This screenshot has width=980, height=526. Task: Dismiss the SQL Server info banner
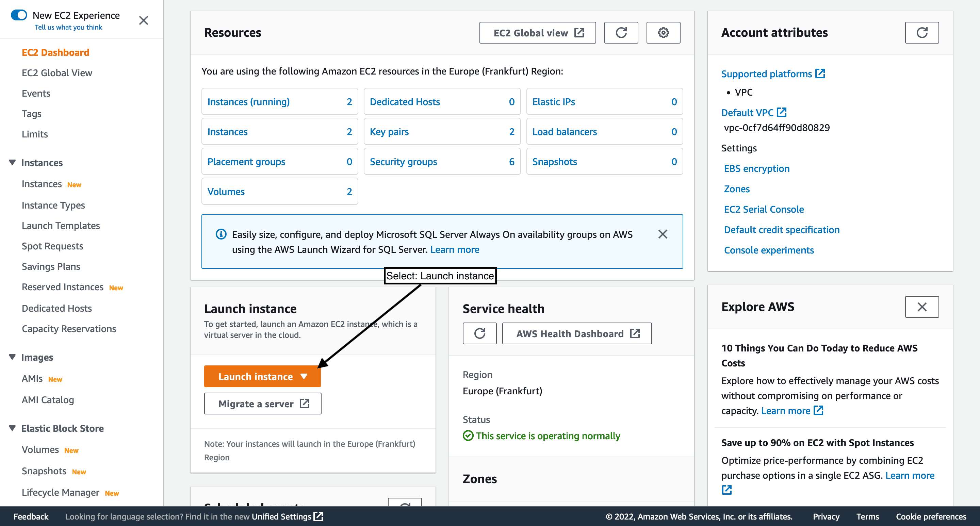663,234
